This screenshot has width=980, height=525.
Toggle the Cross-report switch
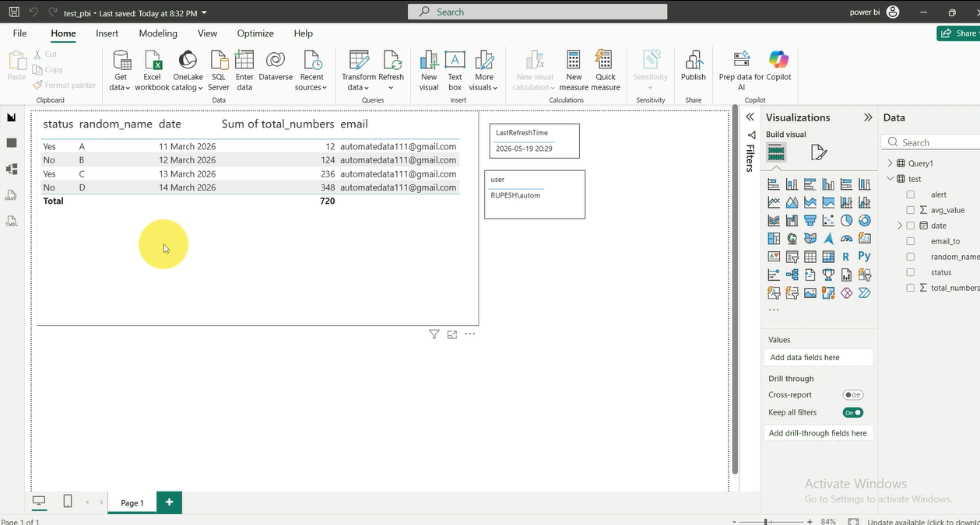click(853, 395)
